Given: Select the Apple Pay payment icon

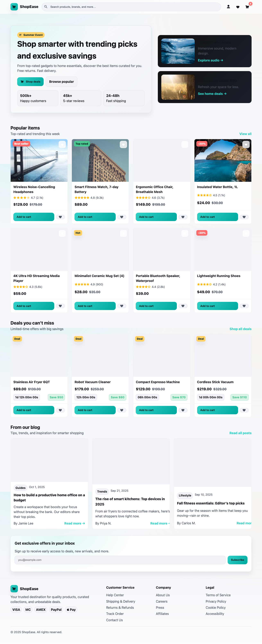Looking at the screenshot, I should 71,610.
